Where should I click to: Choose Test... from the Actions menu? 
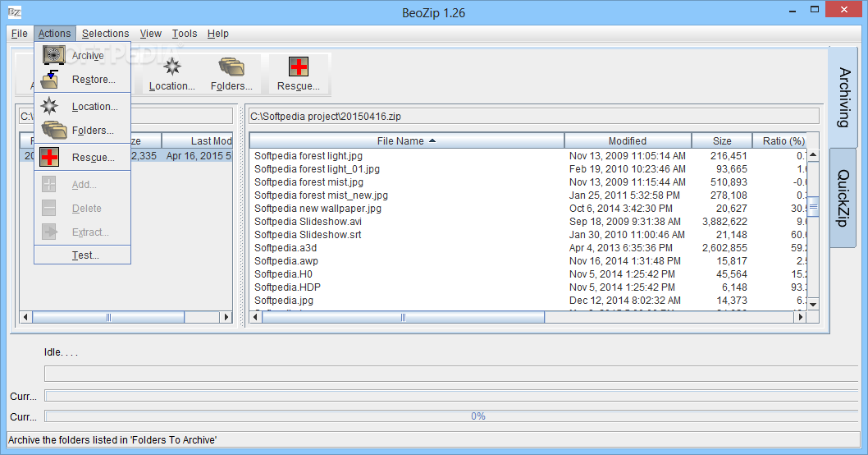click(83, 255)
